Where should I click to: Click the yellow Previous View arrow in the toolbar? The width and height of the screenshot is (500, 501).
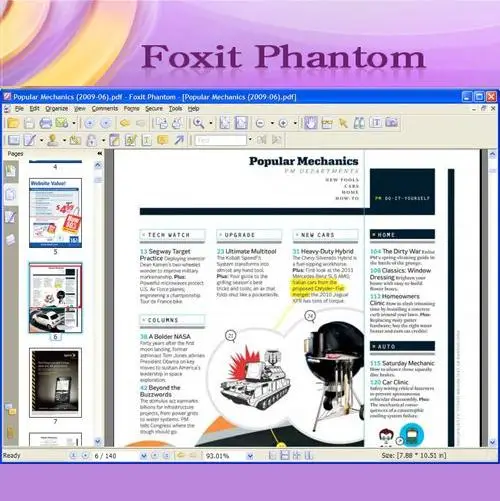tap(125, 123)
